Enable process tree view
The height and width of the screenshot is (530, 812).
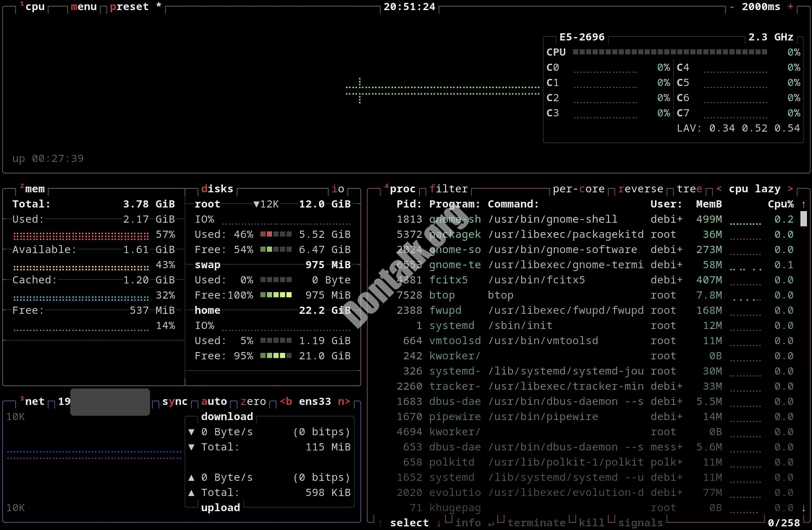(x=689, y=189)
